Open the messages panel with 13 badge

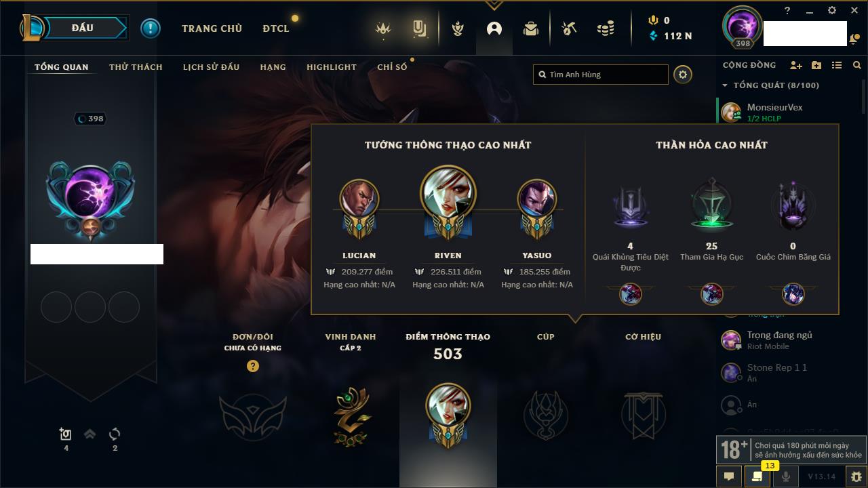(x=757, y=476)
